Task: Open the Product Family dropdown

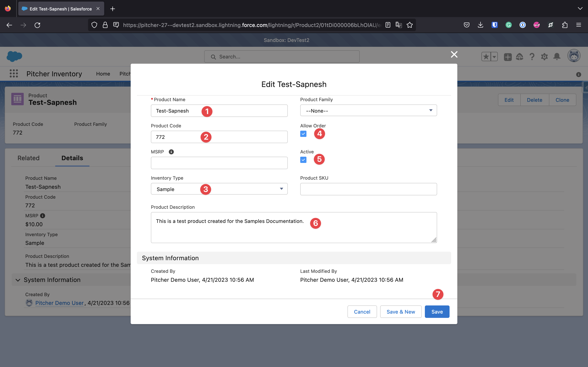Action: coord(368,111)
